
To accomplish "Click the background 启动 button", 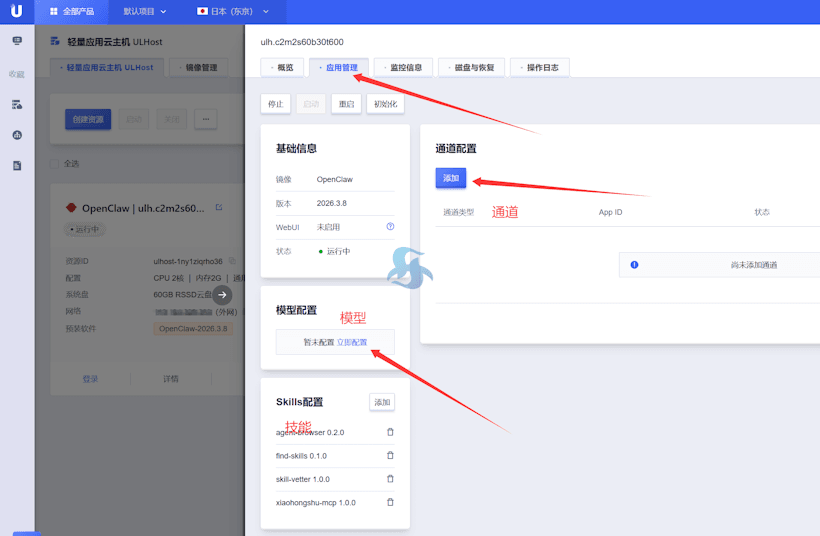I will [134, 119].
